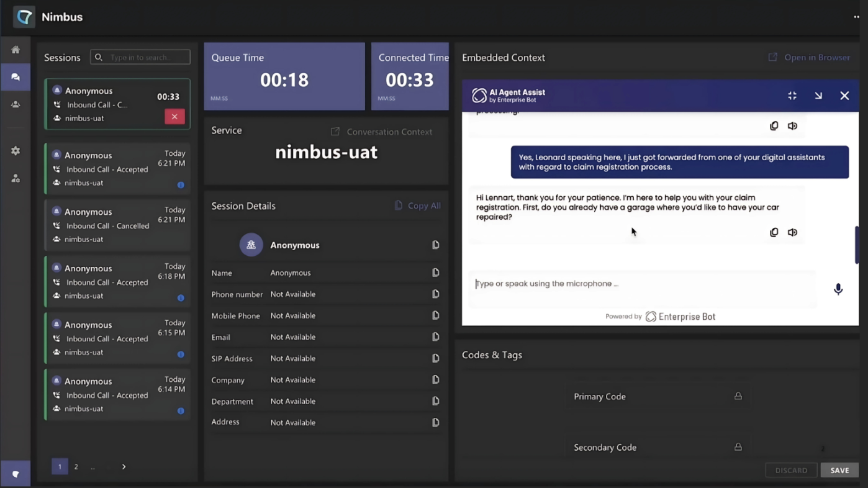The height and width of the screenshot is (488, 868).
Task: Select the Inbound Call - Cancelled session
Action: click(x=117, y=225)
